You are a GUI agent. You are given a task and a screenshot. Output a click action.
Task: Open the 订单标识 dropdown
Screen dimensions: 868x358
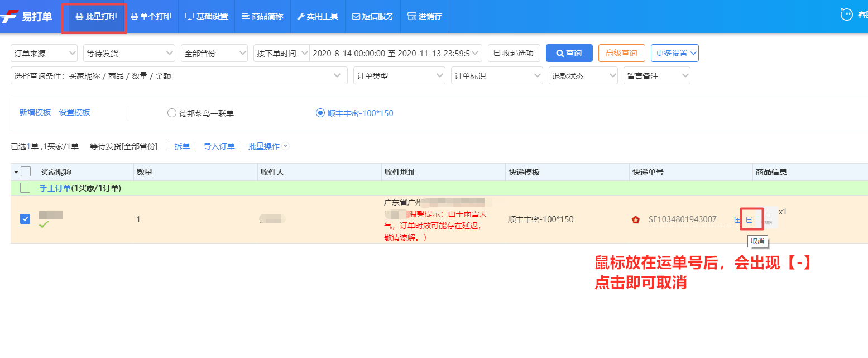497,75
